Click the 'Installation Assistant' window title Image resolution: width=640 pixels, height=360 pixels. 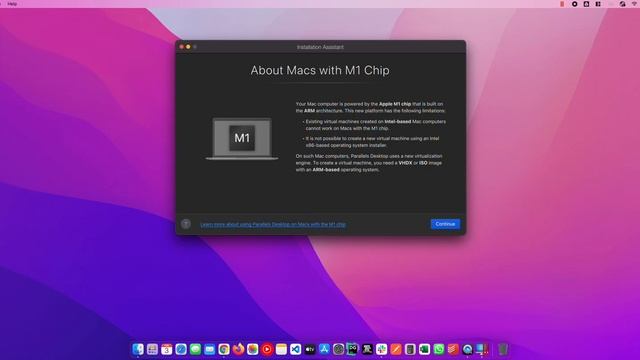coord(320,47)
